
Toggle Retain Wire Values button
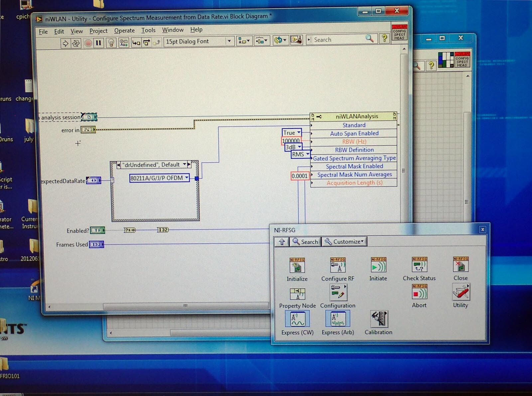124,43
